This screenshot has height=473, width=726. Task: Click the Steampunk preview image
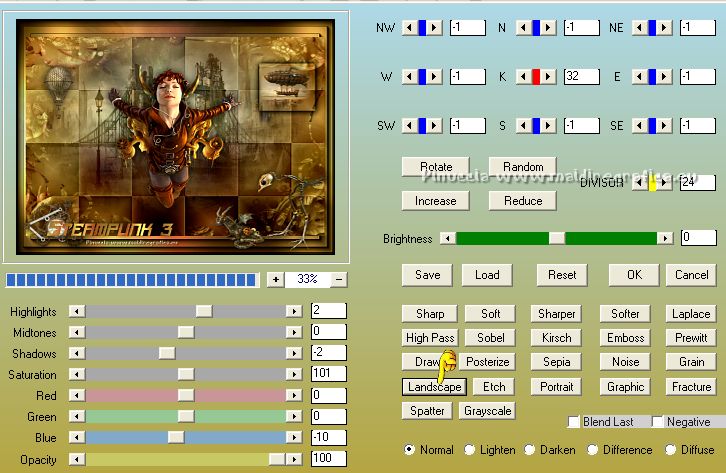coord(175,137)
